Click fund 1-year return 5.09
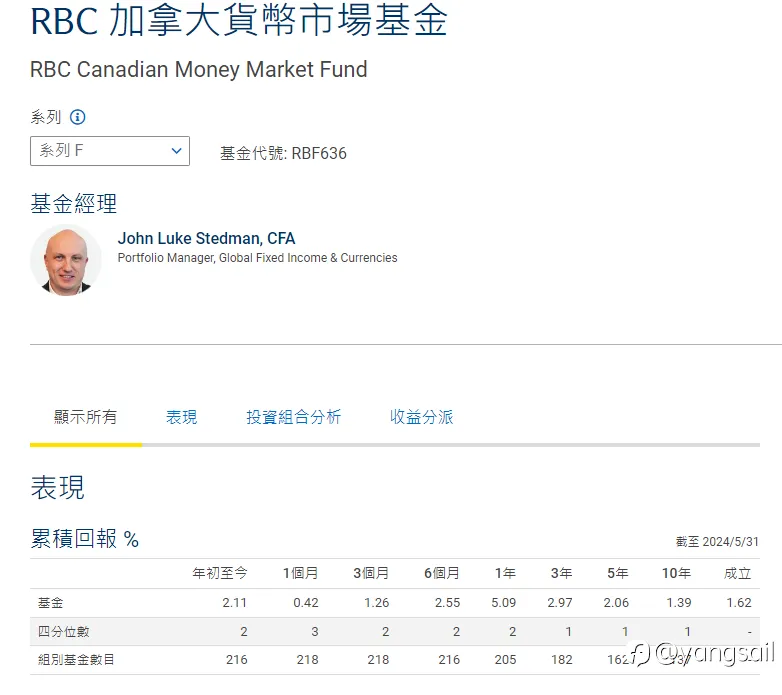This screenshot has height=695, width=782. pos(504,603)
